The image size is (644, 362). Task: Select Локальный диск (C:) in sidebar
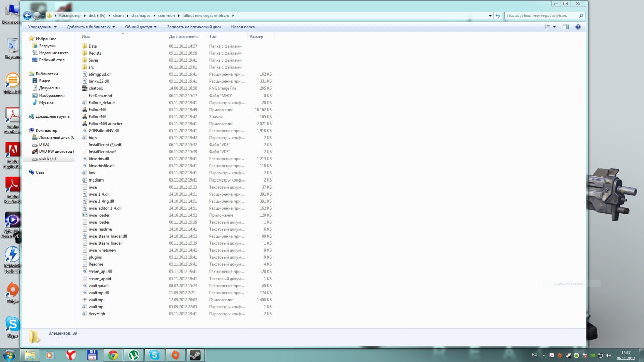(56, 137)
